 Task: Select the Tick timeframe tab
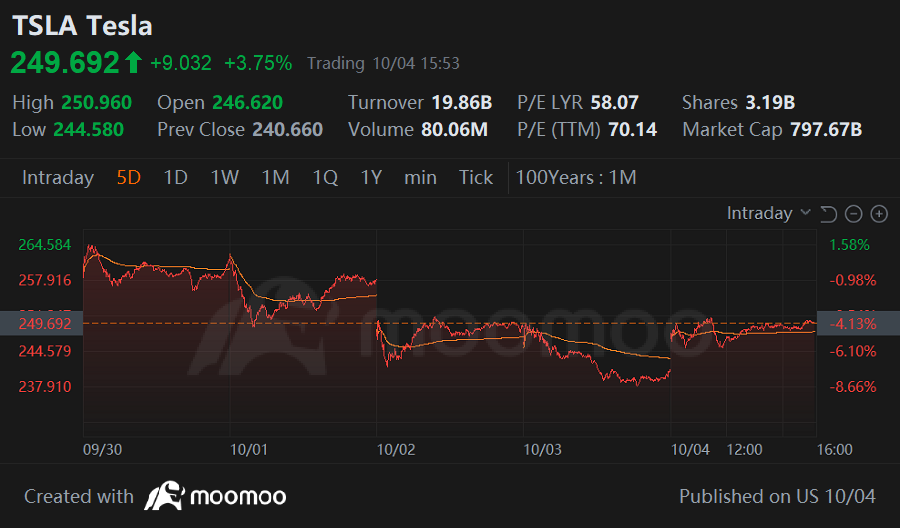tap(476, 177)
